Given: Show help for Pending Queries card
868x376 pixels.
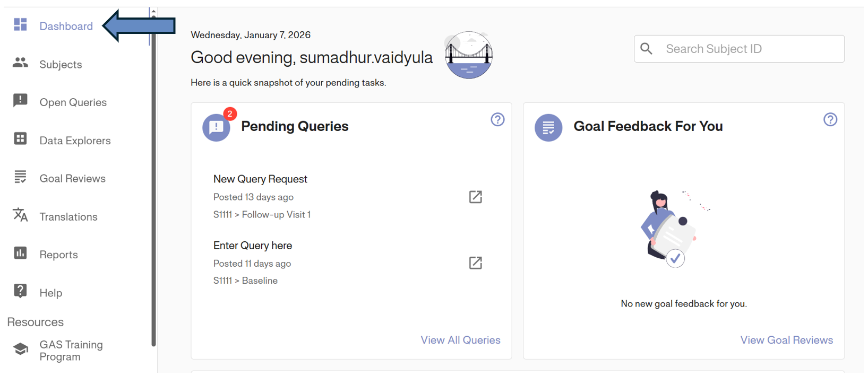Looking at the screenshot, I should (x=497, y=120).
